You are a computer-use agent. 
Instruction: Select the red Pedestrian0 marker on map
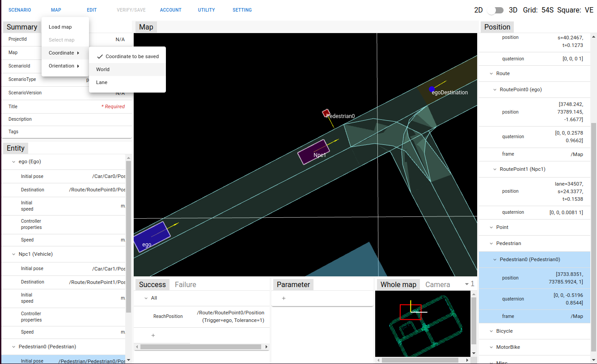[x=326, y=113]
